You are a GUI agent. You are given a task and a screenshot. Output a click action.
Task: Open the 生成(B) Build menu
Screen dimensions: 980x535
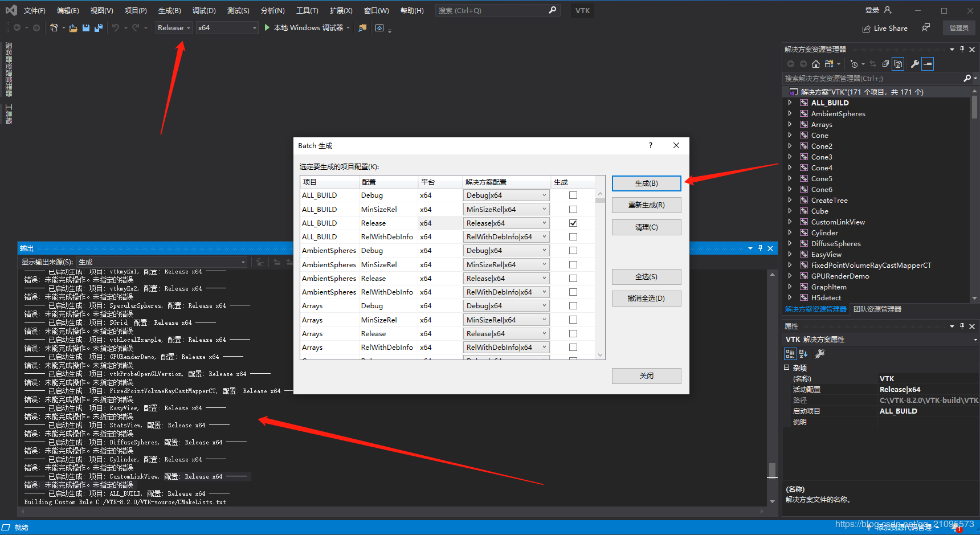(x=169, y=11)
